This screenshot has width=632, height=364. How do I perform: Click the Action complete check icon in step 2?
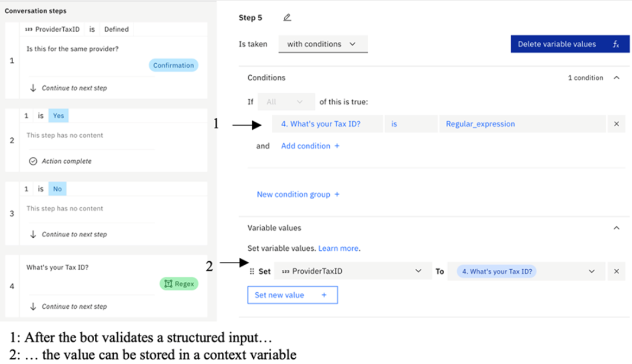click(x=33, y=161)
